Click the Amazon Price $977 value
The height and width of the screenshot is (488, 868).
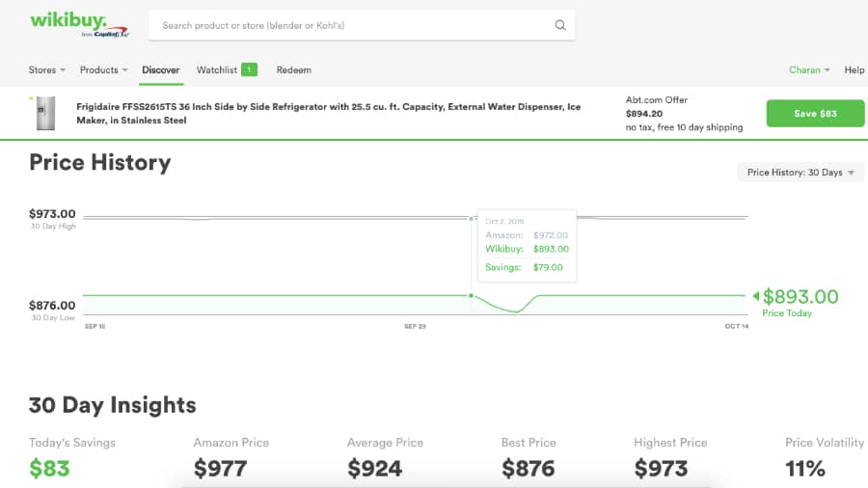pos(220,469)
